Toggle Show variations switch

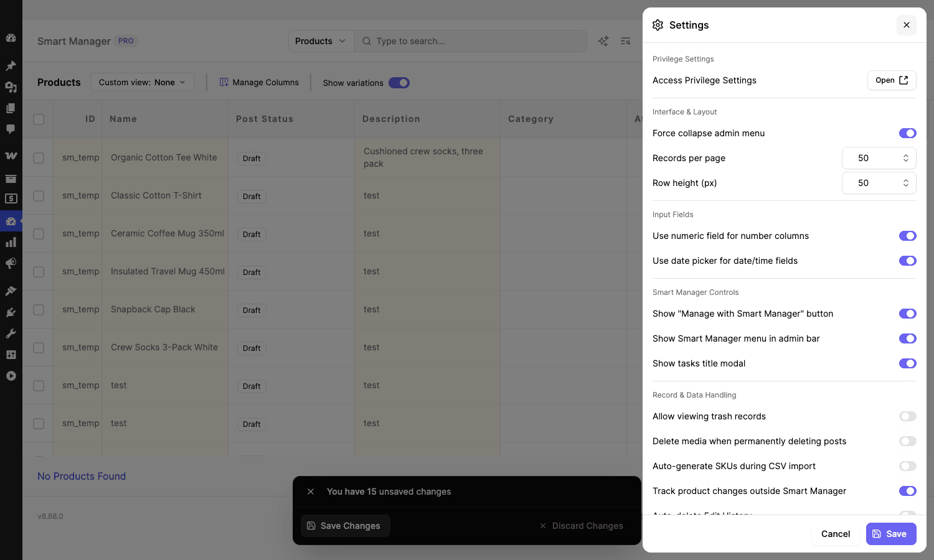pos(399,83)
